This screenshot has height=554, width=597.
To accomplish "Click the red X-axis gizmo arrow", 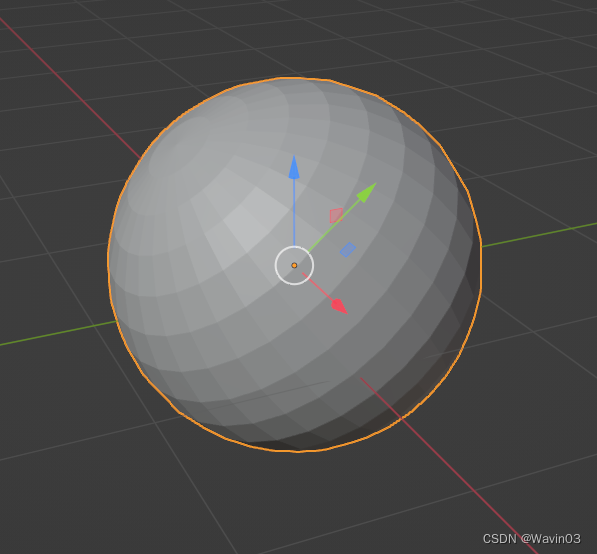I will [339, 306].
